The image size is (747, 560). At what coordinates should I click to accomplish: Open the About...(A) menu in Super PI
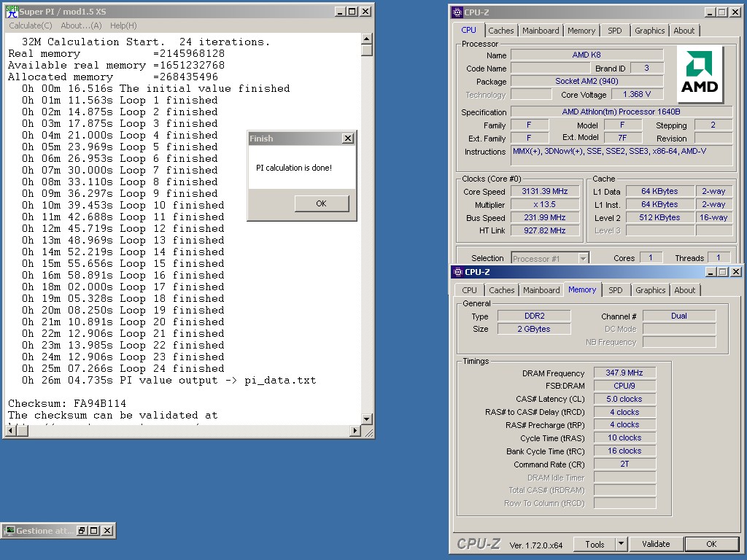(81, 26)
